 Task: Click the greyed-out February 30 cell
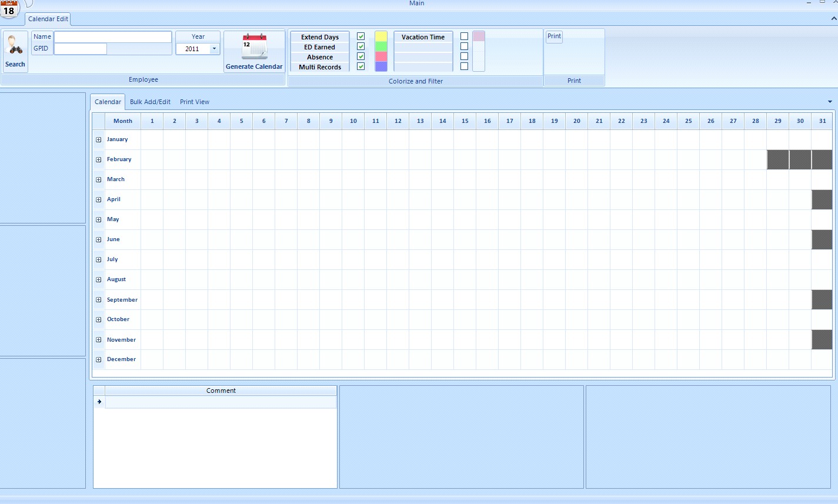point(800,160)
